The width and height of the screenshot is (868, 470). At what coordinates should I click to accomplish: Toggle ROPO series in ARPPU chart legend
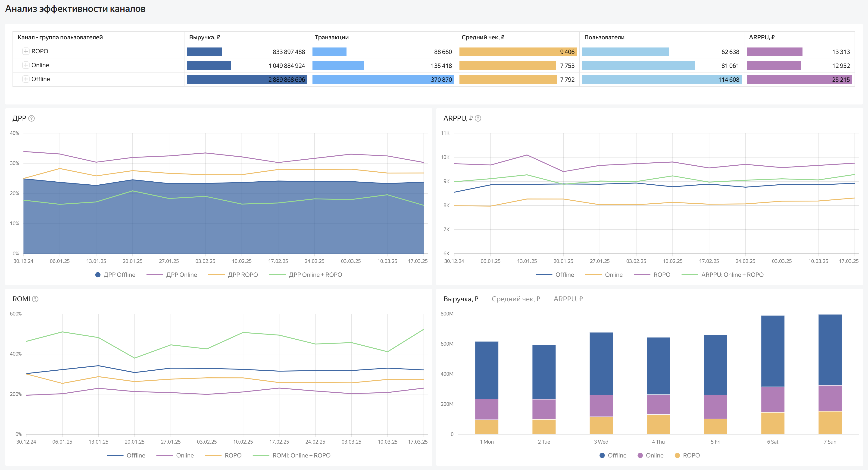tap(652, 275)
